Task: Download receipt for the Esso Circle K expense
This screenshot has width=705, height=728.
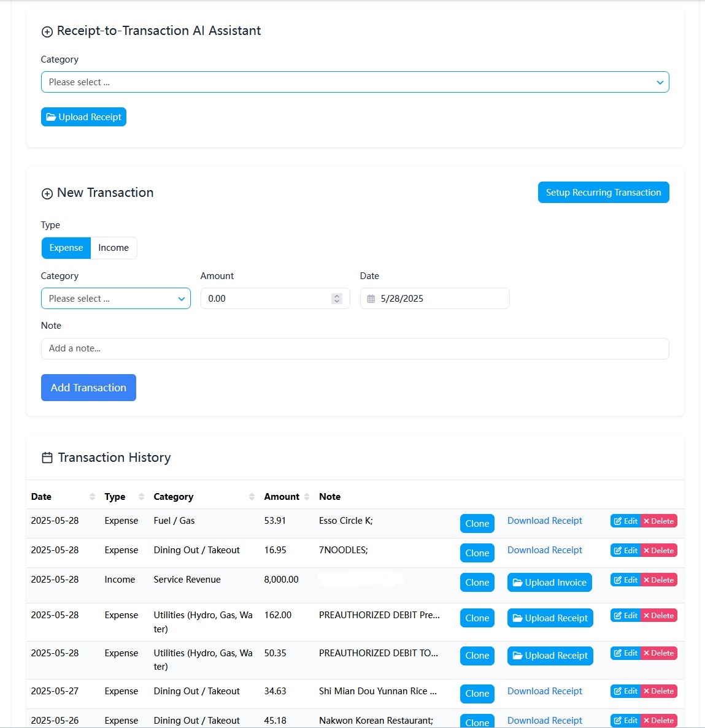Action: click(x=544, y=520)
